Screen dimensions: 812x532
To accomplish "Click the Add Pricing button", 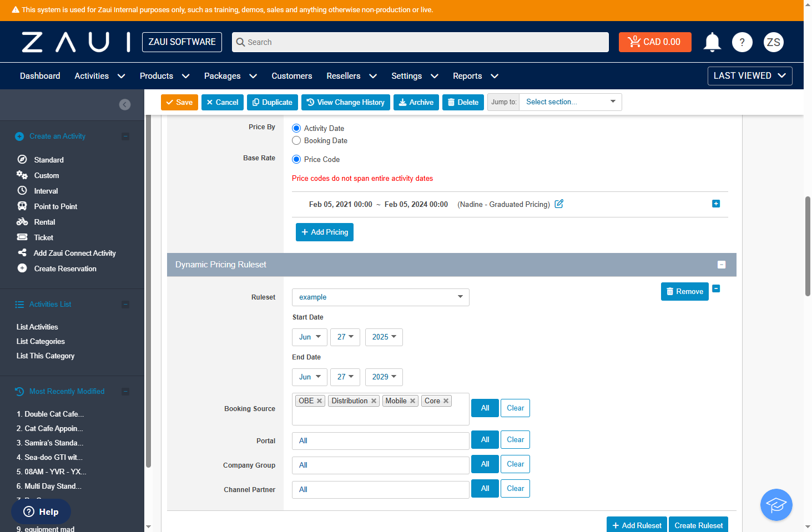I will point(325,232).
